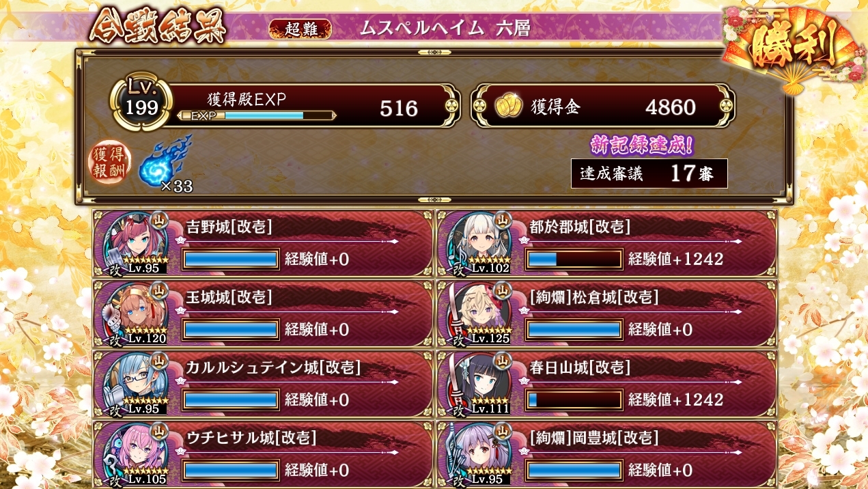868x489 pixels.
Task: Click the 獲得金 4860 panel
Action: [603, 106]
